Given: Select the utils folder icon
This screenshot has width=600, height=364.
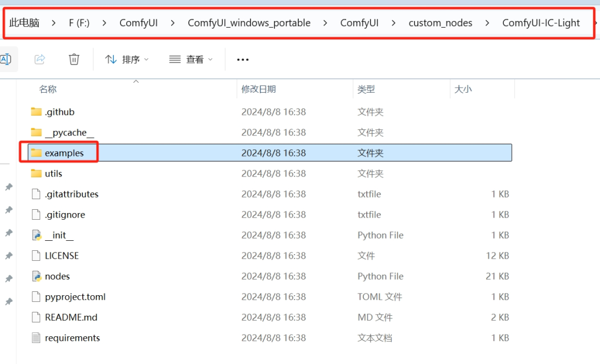Looking at the screenshot, I should pyautogui.click(x=36, y=174).
